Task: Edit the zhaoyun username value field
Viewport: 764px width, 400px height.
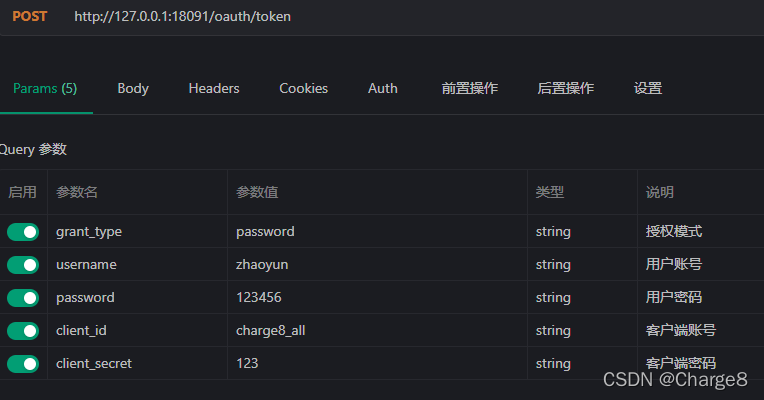Action: click(x=377, y=265)
